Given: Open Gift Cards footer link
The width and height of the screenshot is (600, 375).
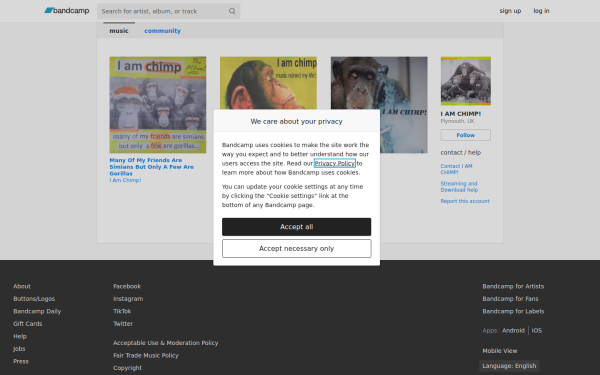Looking at the screenshot, I should [x=28, y=324].
